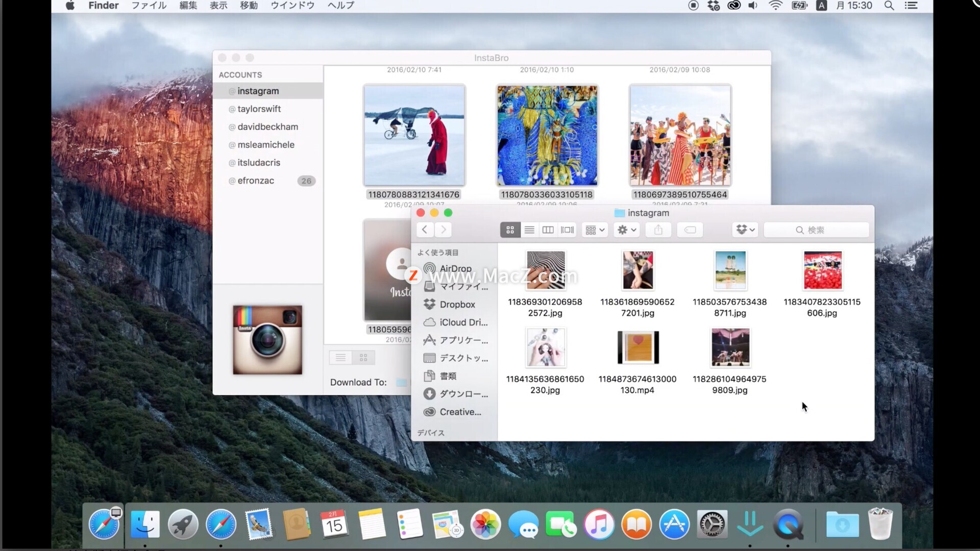Screen dimensions: 980x551
Task: Open the ファイル (File) menu
Action: (149, 6)
